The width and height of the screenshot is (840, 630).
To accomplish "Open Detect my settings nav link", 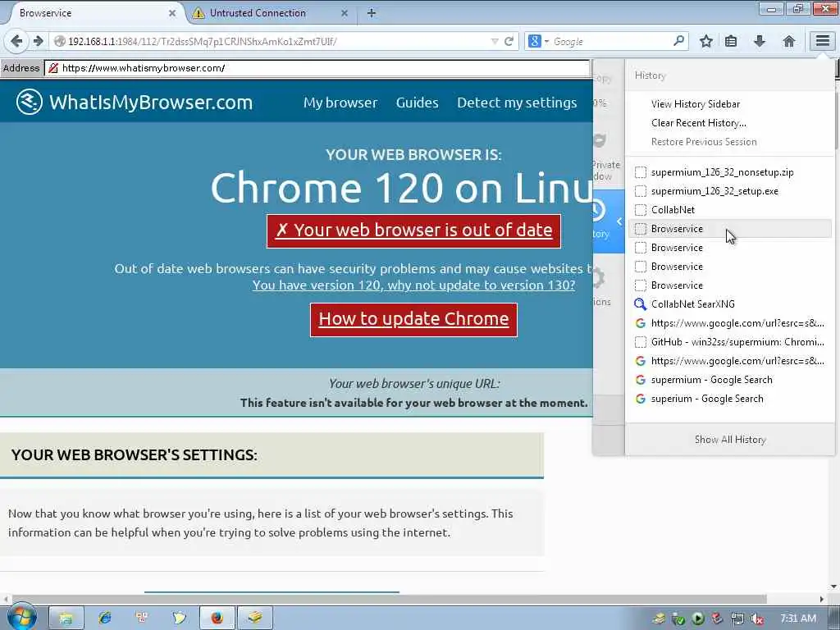I will coord(517,103).
